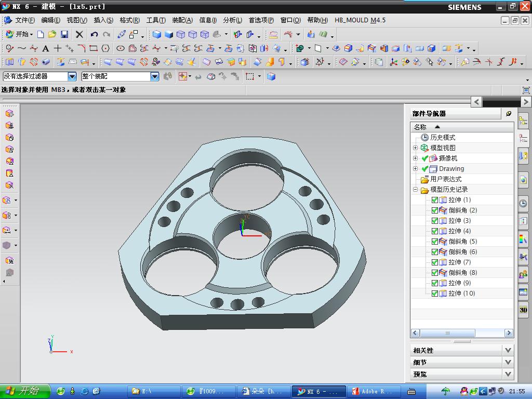
Task: Select the 拉伸 (9) feature in tree
Action: pos(459,283)
